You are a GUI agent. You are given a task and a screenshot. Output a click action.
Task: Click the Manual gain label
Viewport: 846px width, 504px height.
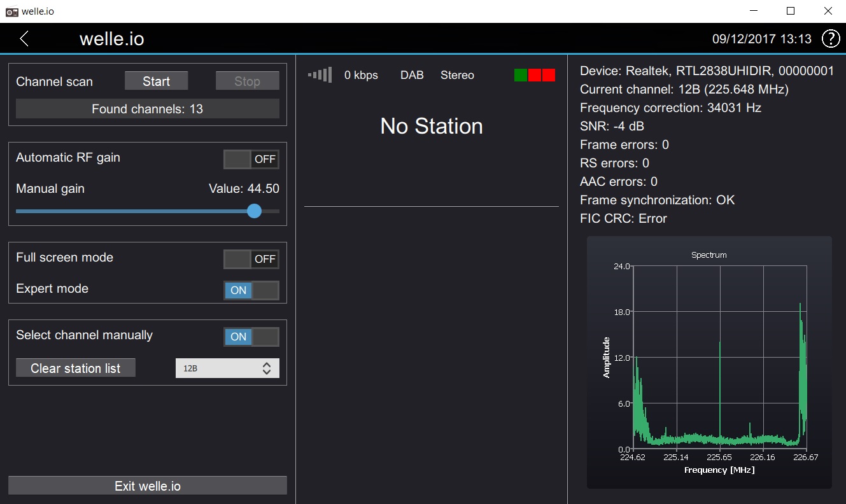pyautogui.click(x=50, y=188)
